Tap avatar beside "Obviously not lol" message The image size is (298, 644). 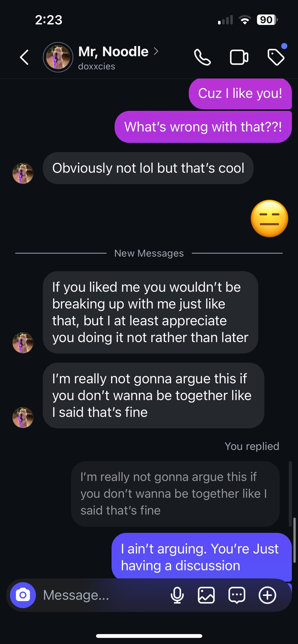23,173
